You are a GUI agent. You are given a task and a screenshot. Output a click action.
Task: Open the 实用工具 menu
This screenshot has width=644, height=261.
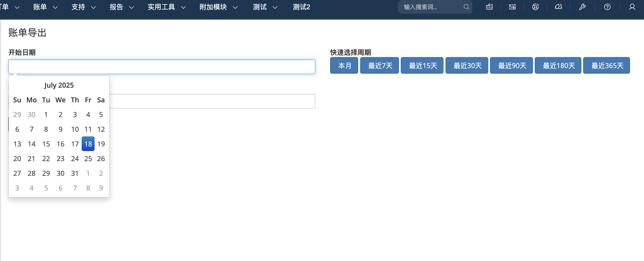pos(167,7)
